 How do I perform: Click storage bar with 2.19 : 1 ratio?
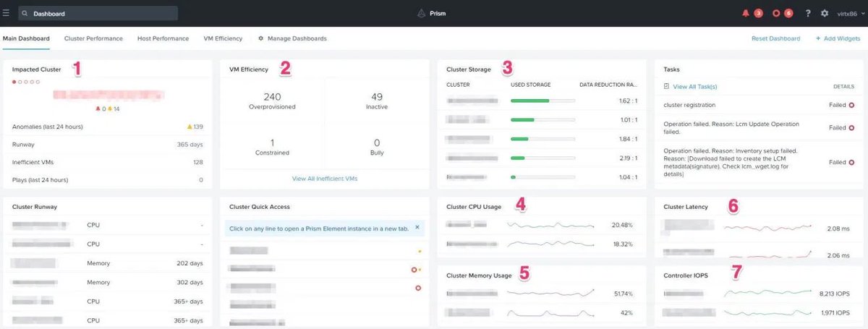[542, 158]
